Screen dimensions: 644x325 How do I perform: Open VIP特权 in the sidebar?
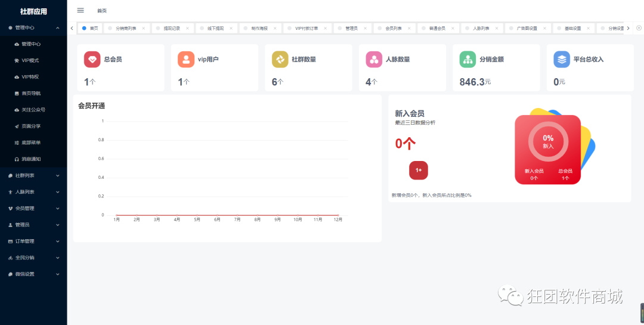[33, 77]
